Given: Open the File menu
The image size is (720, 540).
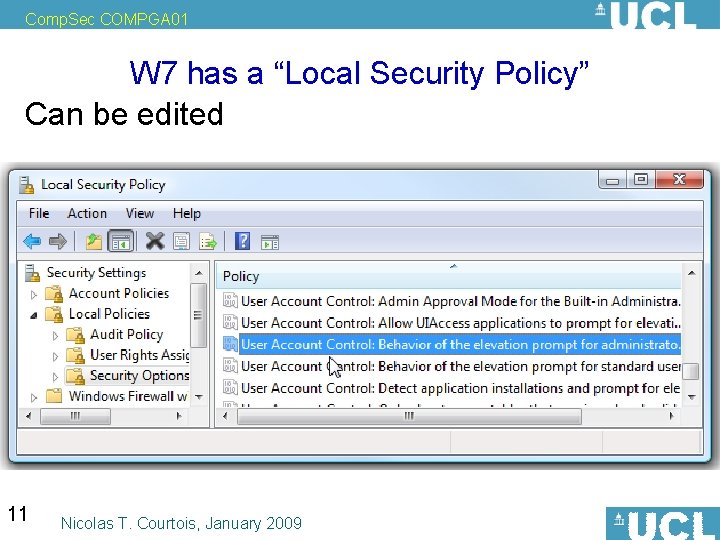Looking at the screenshot, I should (39, 214).
